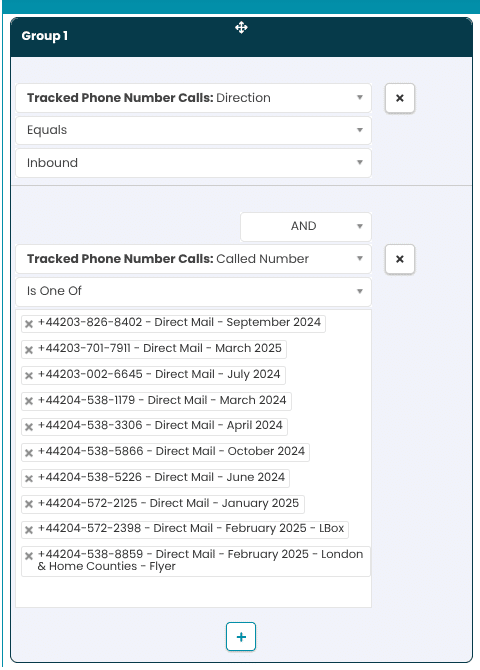Remove the April 2024 Direct Mail tag
Screen dimensions: 480x670
tap(29, 427)
